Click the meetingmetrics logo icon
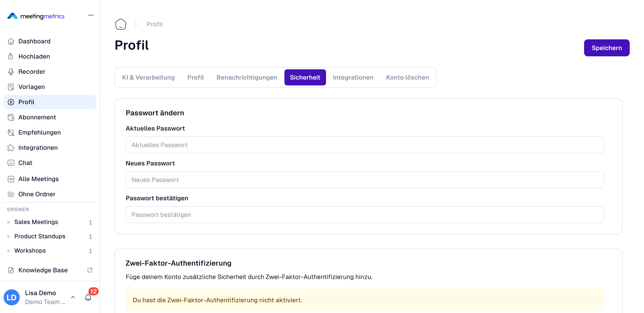644x313 pixels. coord(12,16)
